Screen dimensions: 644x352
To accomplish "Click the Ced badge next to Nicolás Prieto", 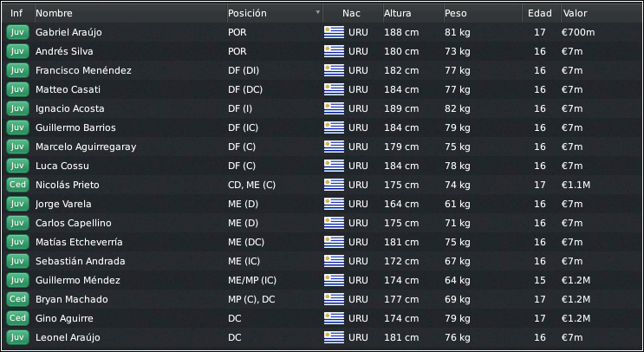I will [17, 185].
